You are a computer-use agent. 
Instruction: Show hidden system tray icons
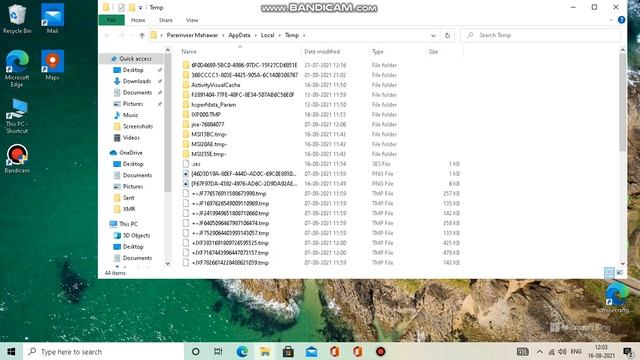(540, 351)
